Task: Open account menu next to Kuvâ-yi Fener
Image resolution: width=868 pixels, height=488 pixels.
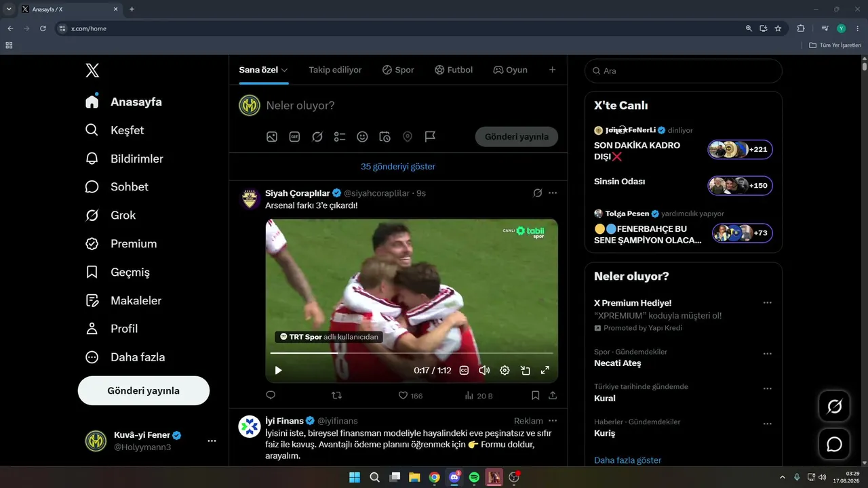Action: pos(212,441)
